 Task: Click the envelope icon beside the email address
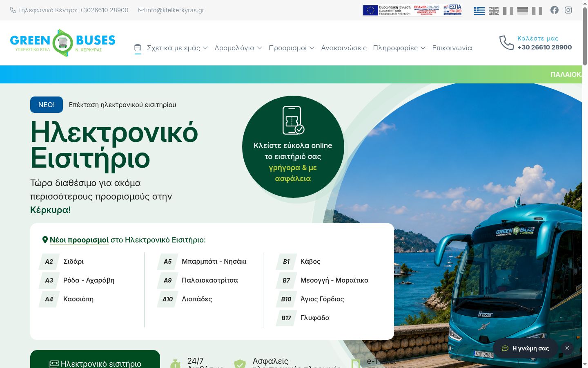(141, 10)
